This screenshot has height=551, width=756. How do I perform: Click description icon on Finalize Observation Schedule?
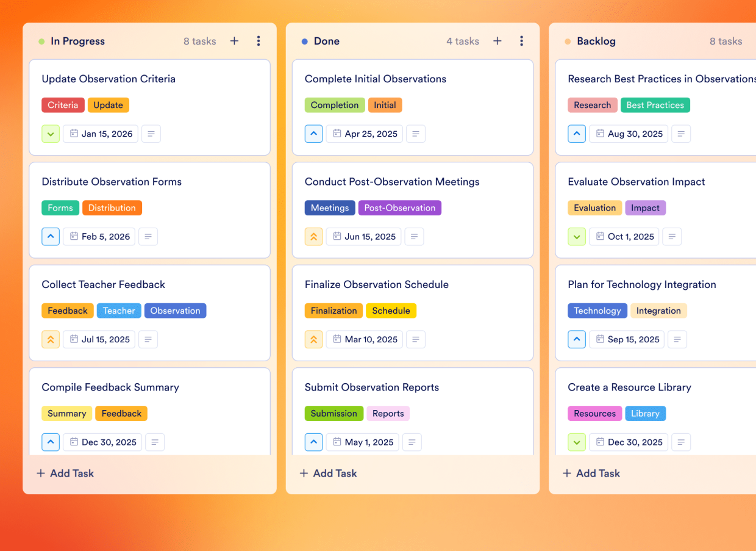click(415, 339)
